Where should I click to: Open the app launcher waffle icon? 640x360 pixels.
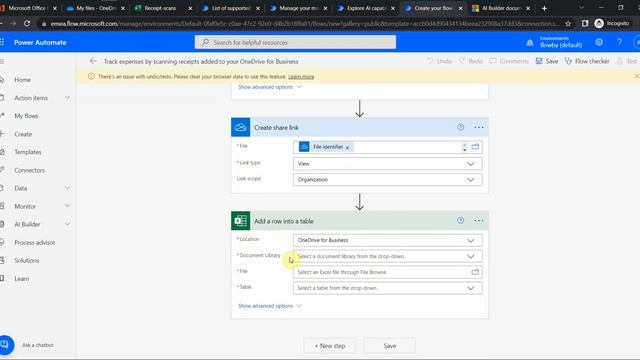point(2,42)
